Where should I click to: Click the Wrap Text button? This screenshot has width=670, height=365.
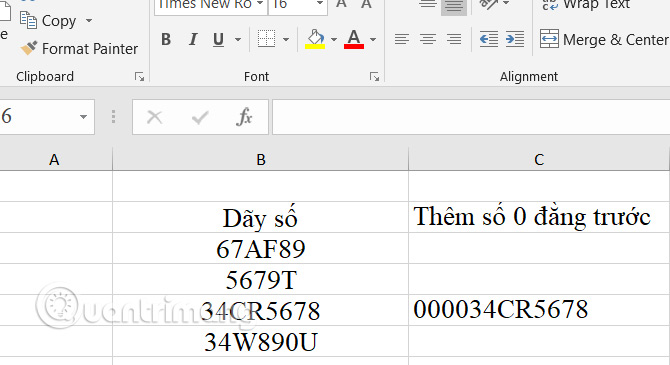point(586,5)
